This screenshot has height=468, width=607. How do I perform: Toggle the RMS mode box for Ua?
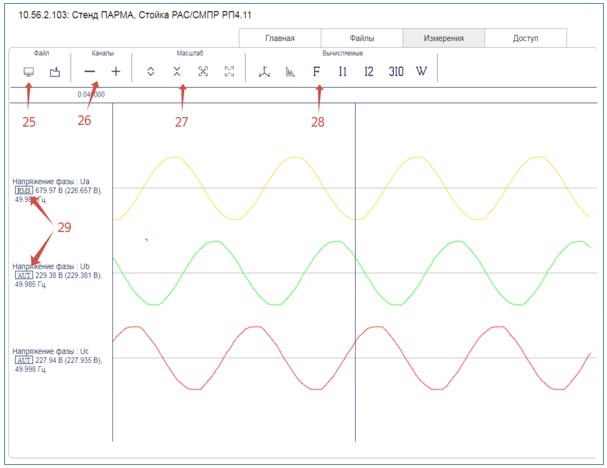click(23, 190)
